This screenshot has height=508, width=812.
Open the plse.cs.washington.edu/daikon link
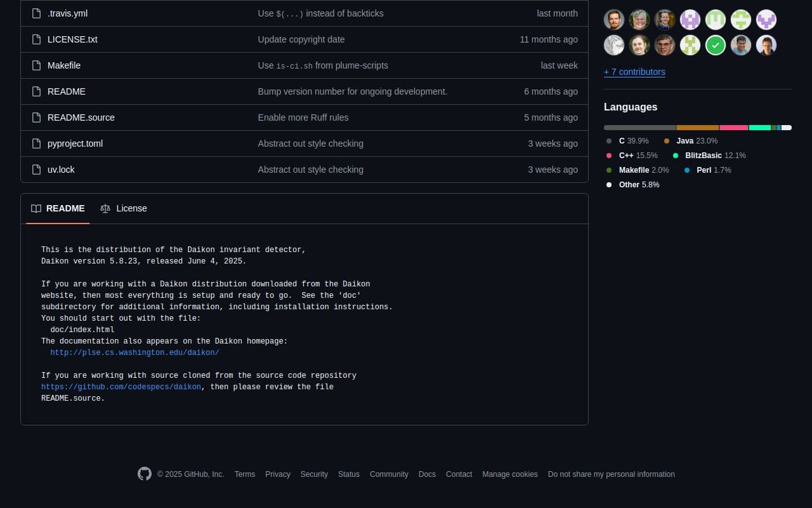point(134,352)
